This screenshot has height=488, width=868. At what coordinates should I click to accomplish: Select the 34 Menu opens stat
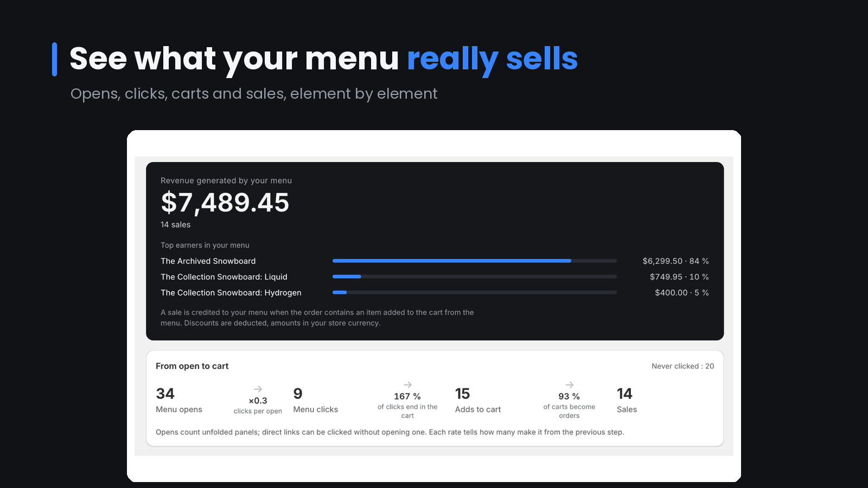click(179, 400)
